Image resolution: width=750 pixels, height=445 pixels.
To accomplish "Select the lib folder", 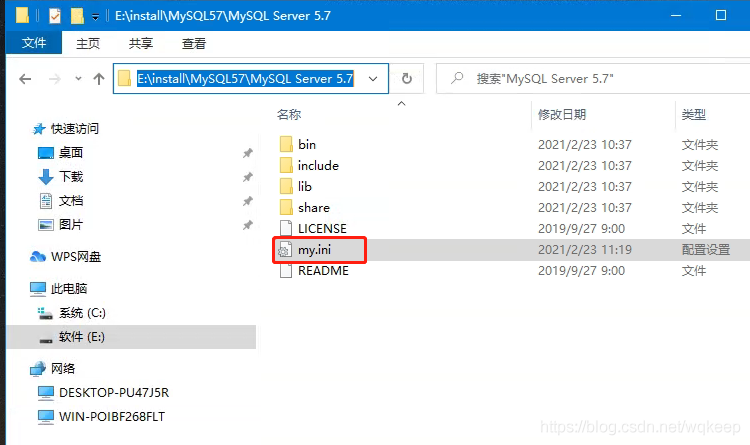I will coord(305,187).
